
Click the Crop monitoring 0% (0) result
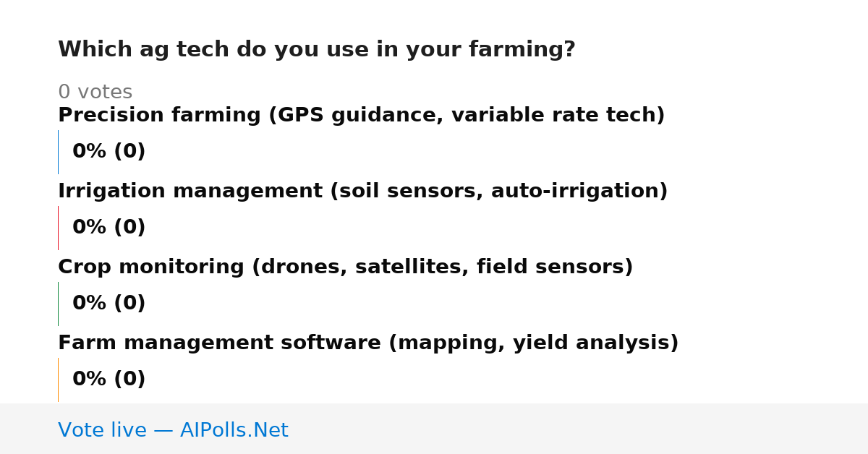109,304
